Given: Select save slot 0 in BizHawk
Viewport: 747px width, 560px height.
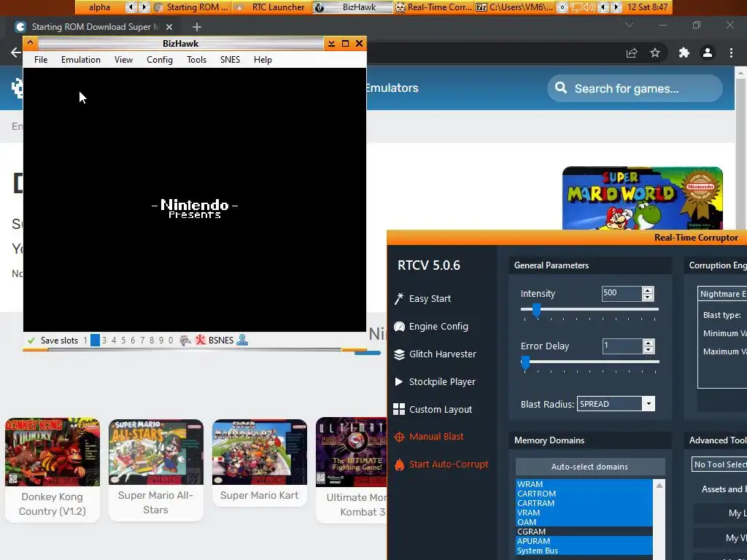Looking at the screenshot, I should click(x=171, y=341).
